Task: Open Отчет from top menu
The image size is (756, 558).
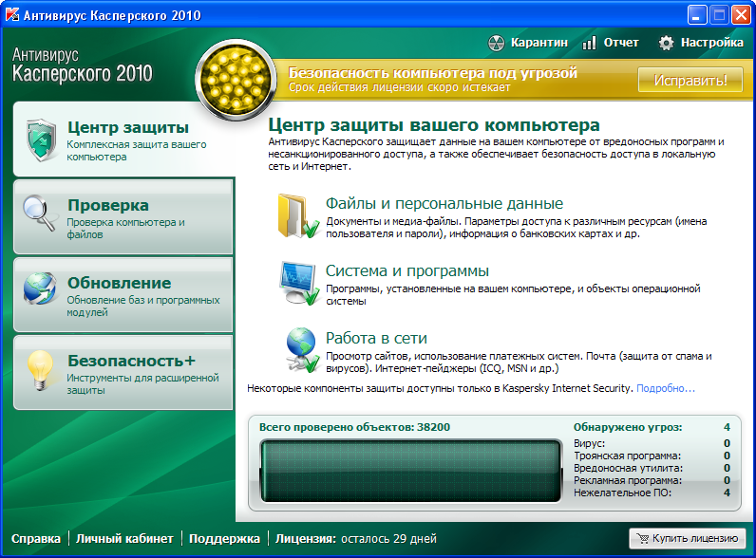Action: click(621, 43)
